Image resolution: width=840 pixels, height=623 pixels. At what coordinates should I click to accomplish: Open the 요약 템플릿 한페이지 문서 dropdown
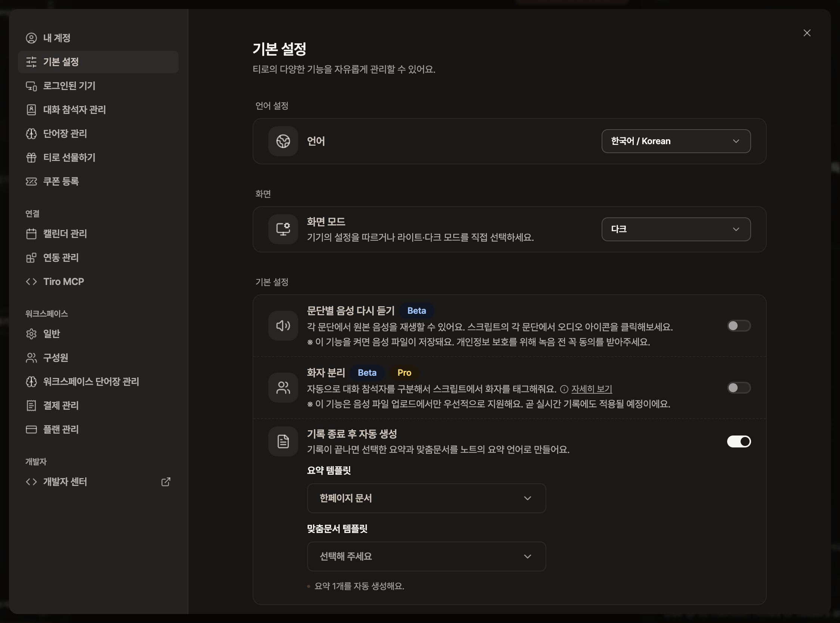point(426,498)
